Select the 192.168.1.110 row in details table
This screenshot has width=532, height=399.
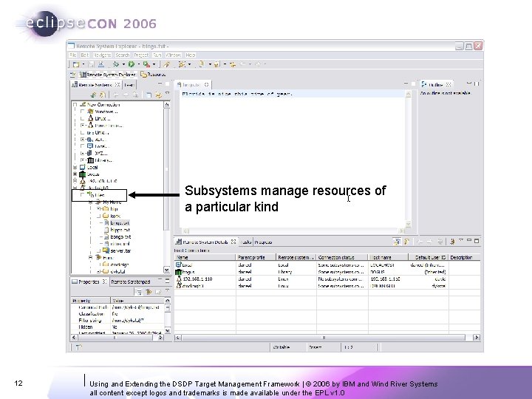tap(327, 279)
